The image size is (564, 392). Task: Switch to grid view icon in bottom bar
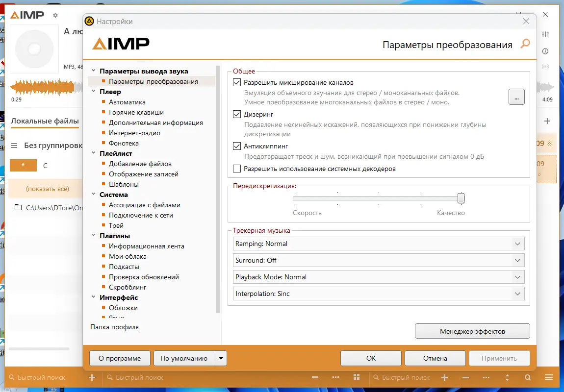coord(357,377)
